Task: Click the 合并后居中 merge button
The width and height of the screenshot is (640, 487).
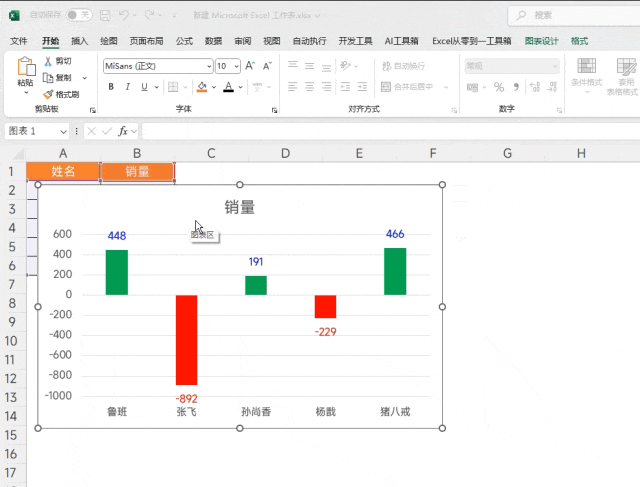Action: pyautogui.click(x=407, y=87)
